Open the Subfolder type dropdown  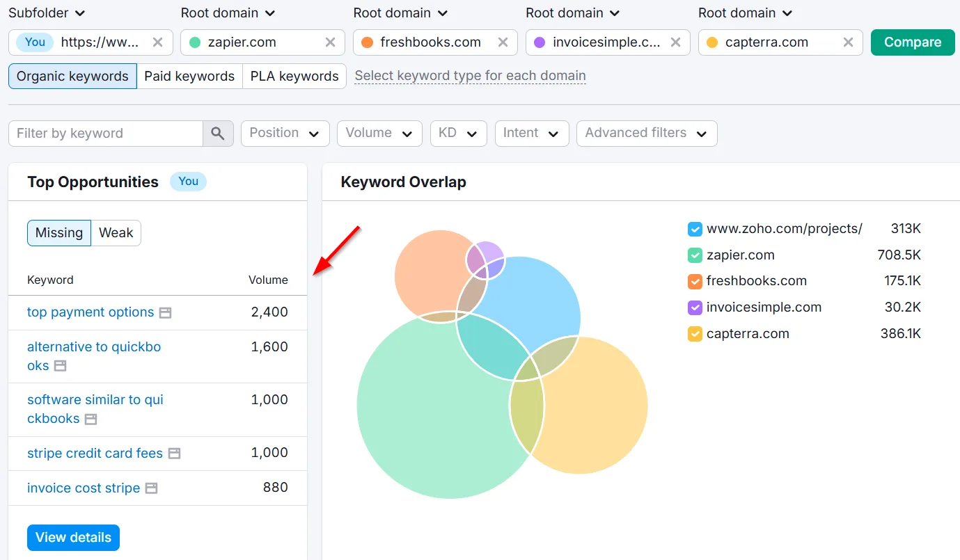[47, 13]
